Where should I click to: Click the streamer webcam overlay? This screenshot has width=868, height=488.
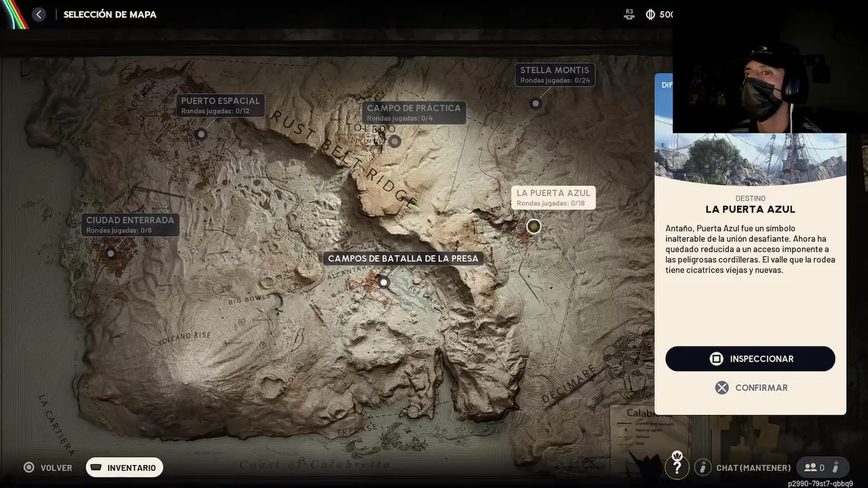[x=770, y=66]
